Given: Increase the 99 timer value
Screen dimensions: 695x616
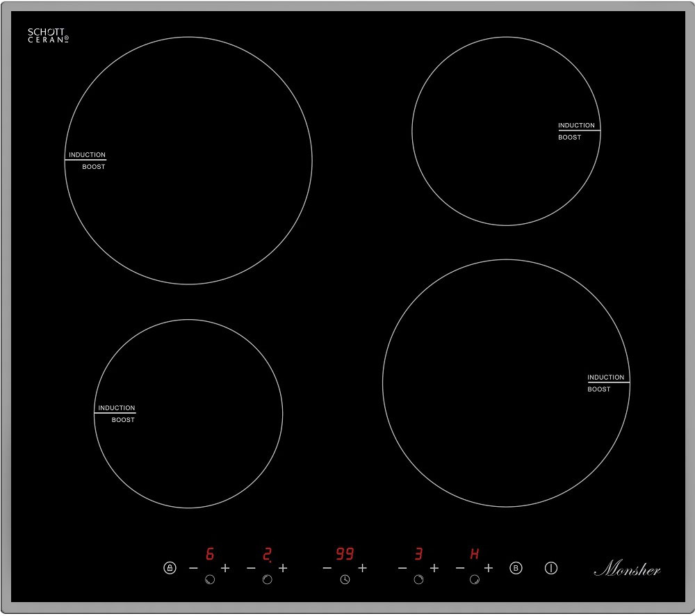Looking at the screenshot, I should (362, 568).
